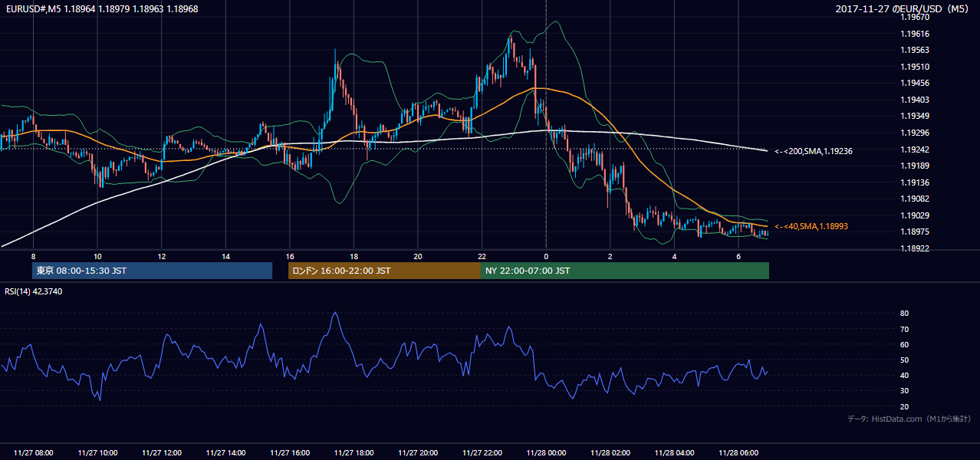The height and width of the screenshot is (460, 980).
Task: Click the 11/28 00:00 time label
Action: tap(546, 453)
